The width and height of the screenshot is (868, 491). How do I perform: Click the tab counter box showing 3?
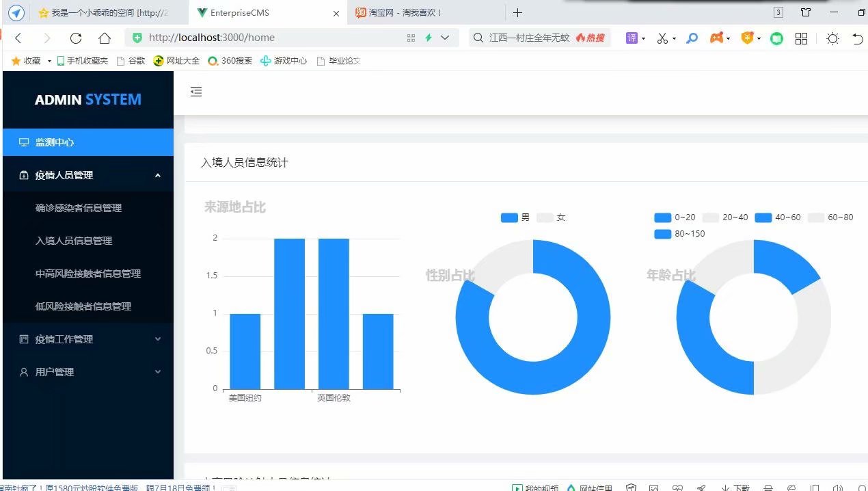click(x=778, y=12)
